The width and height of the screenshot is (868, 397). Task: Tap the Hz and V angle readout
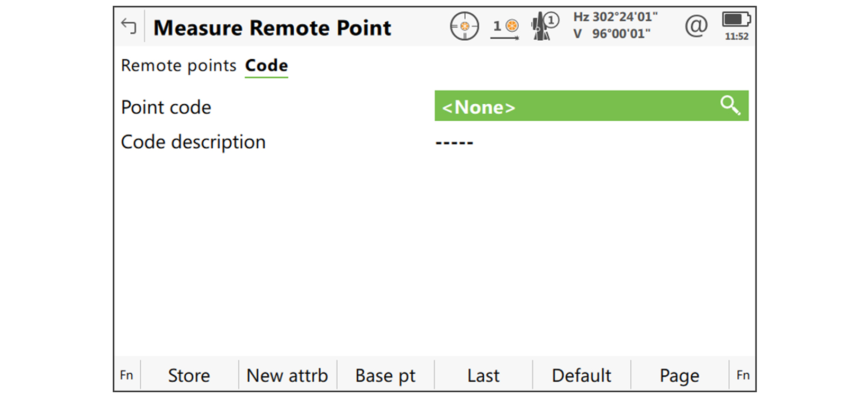(x=615, y=25)
